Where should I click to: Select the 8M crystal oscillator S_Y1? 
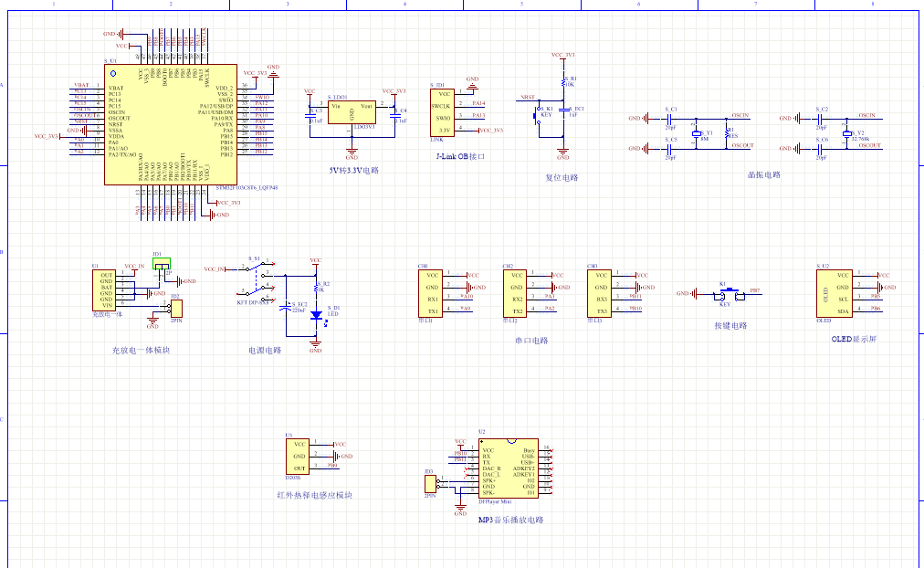pyautogui.click(x=696, y=132)
